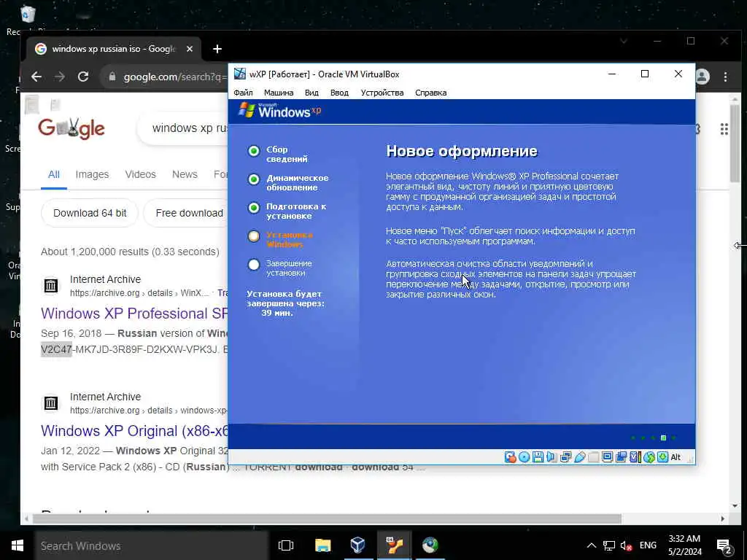Open the Справка menu in VirtualBox
This screenshot has height=560, width=747.
pyautogui.click(x=430, y=93)
